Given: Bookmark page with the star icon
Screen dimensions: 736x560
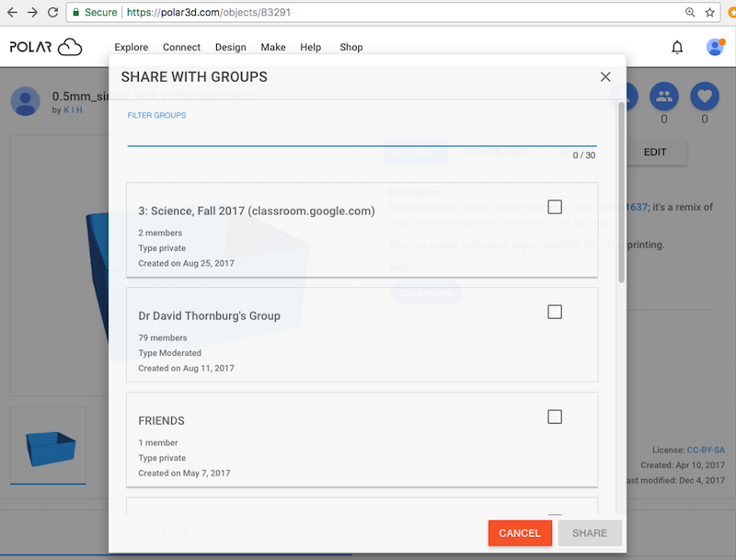Looking at the screenshot, I should pyautogui.click(x=709, y=12).
